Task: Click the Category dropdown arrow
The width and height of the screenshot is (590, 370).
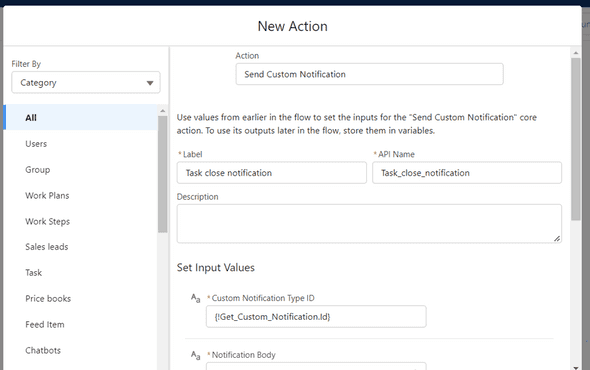Action: coord(150,83)
